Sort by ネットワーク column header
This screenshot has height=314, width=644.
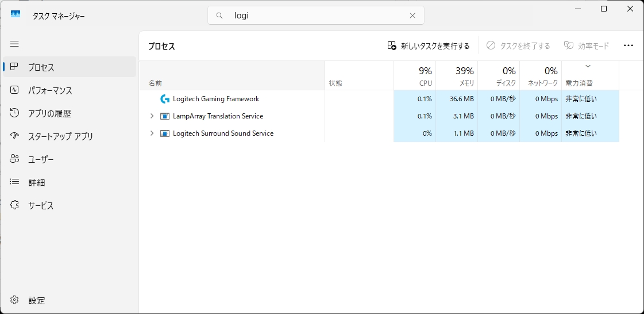coord(541,75)
